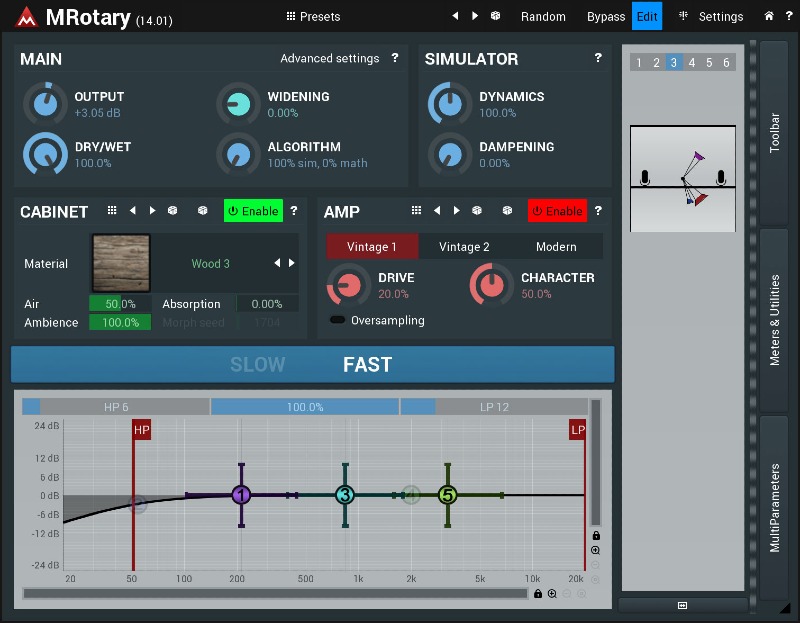The image size is (800, 623).
Task: Click second AMP dice icon
Action: (507, 210)
